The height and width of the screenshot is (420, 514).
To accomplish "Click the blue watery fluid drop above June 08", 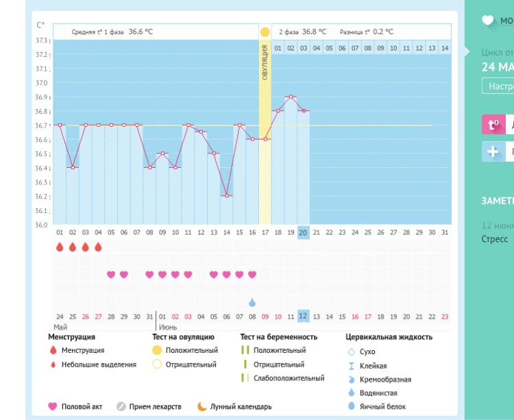I will [252, 302].
